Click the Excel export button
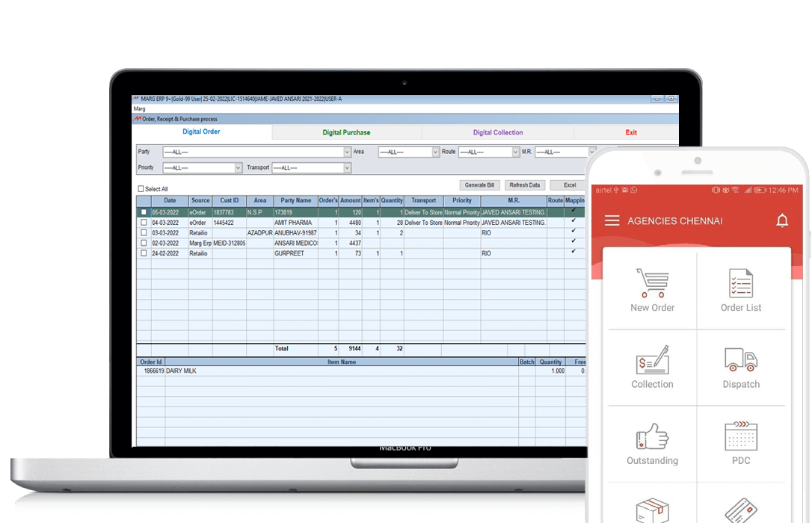Viewport: 812px width, 523px height. [x=569, y=185]
